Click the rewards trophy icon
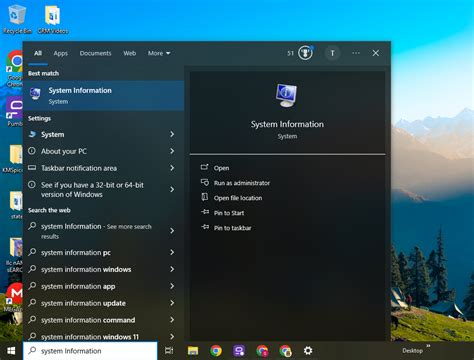 (x=305, y=53)
